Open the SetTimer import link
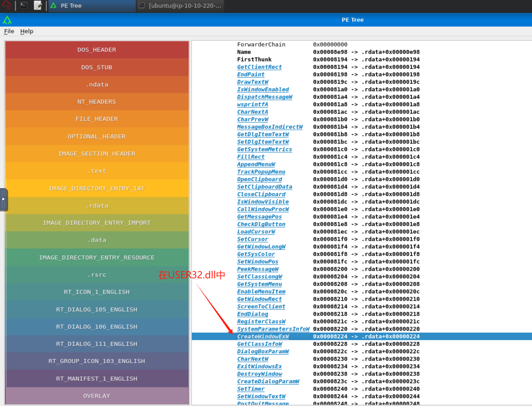This screenshot has height=406, width=532. pyautogui.click(x=251, y=389)
